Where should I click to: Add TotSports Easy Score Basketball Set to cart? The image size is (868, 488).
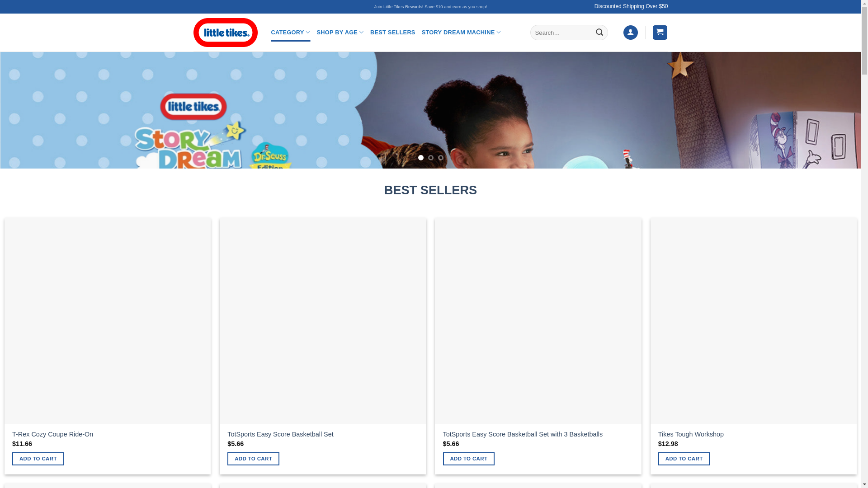[253, 459]
